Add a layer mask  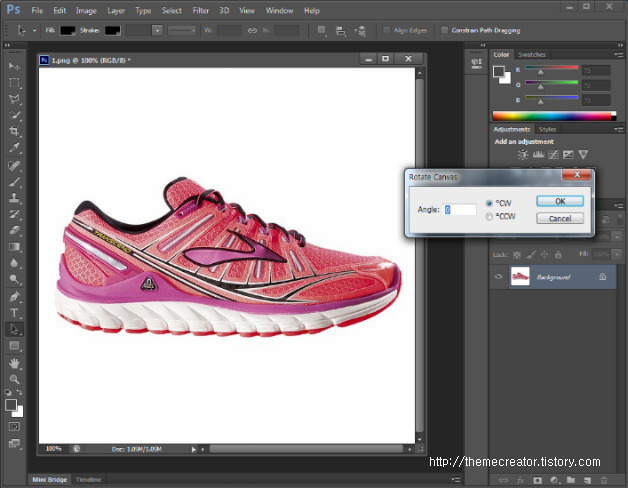tap(537, 480)
